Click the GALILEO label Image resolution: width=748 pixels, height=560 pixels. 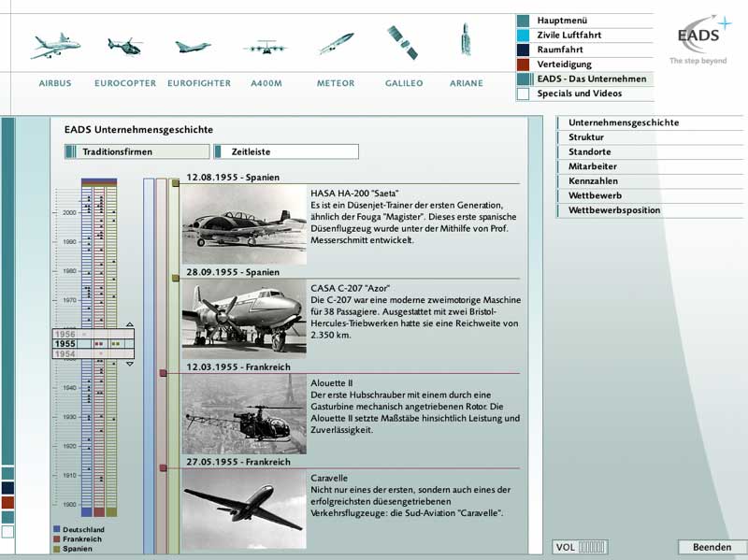click(x=404, y=83)
